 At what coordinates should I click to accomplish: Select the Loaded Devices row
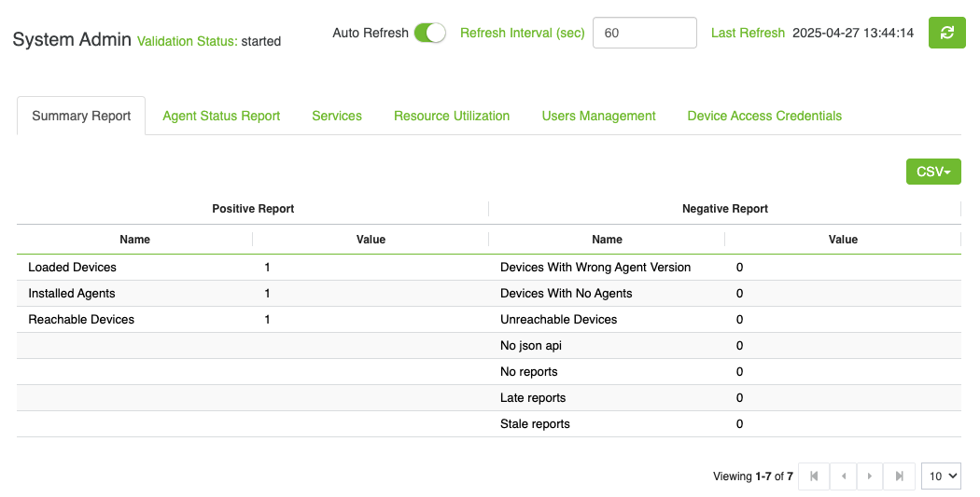click(x=73, y=267)
